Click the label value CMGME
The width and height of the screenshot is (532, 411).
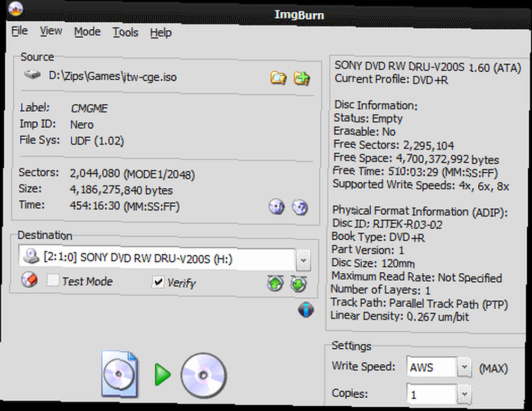tap(89, 108)
